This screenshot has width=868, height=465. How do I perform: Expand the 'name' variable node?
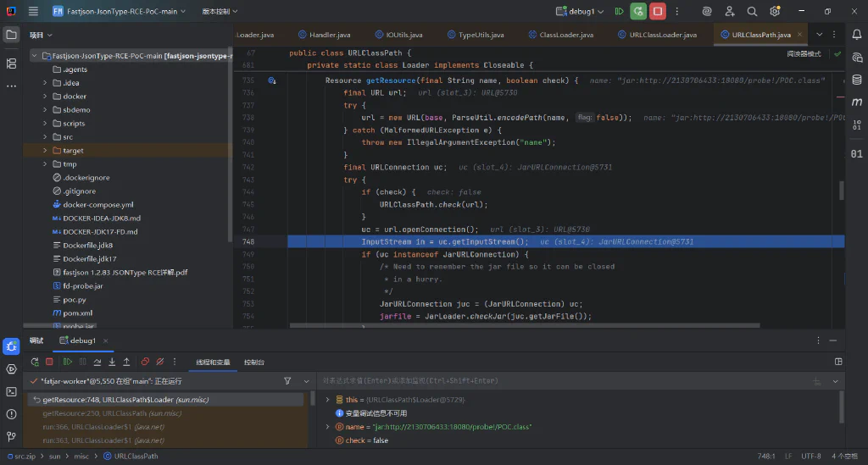click(x=327, y=427)
